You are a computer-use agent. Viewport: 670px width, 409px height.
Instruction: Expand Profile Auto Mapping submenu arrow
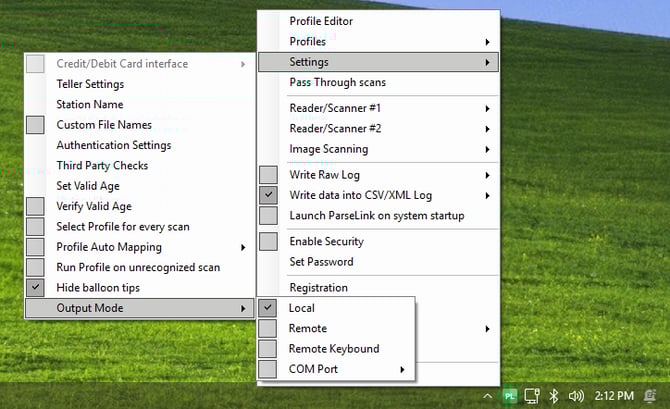(x=243, y=247)
